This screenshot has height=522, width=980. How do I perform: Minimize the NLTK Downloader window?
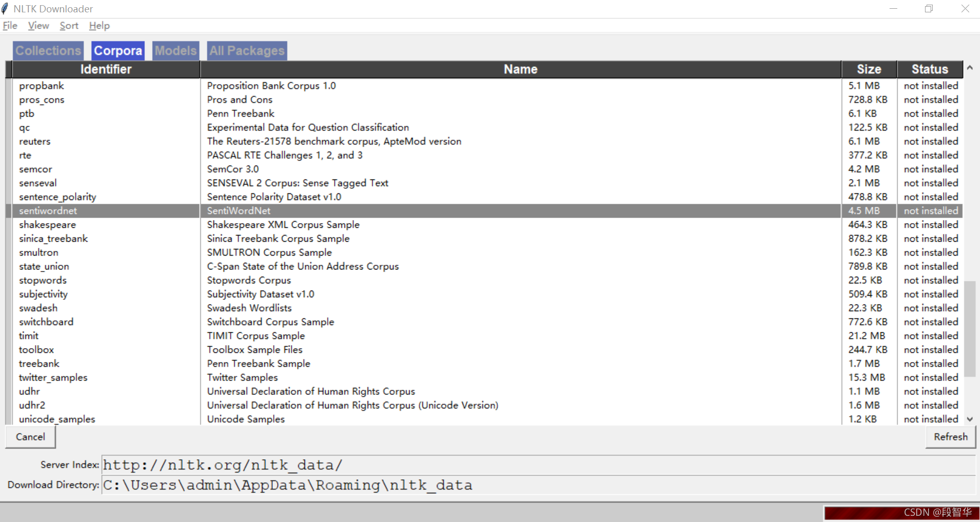click(893, 9)
